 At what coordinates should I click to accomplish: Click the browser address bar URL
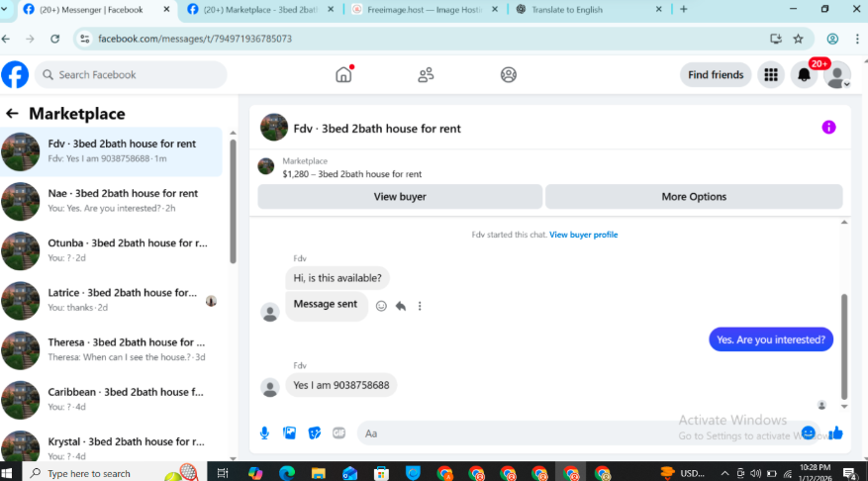[x=195, y=39]
